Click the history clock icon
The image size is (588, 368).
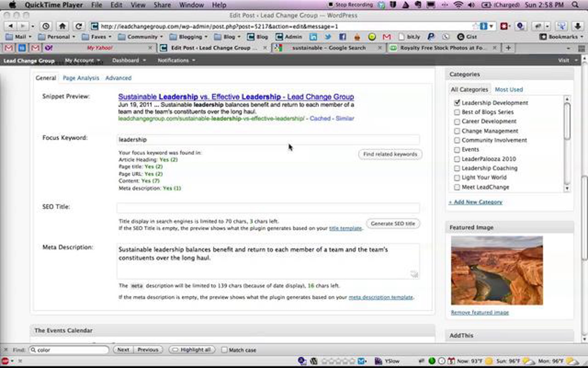pos(46,26)
